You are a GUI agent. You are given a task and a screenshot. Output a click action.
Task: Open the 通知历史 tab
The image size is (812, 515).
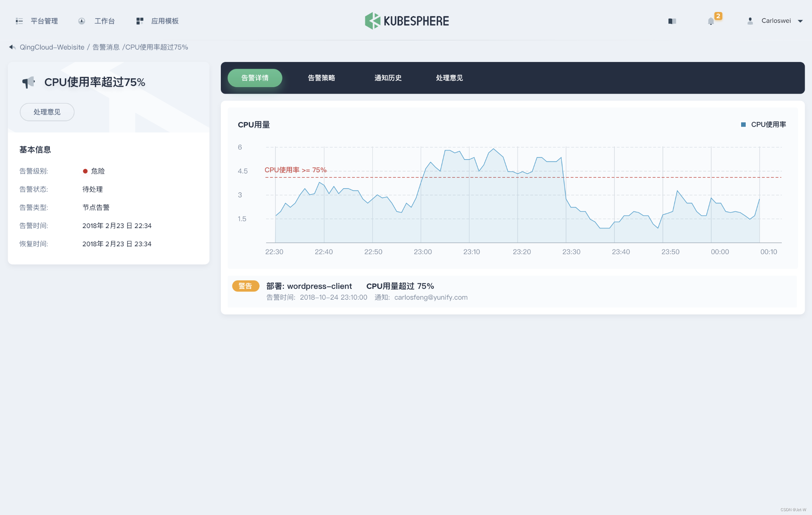pos(388,78)
